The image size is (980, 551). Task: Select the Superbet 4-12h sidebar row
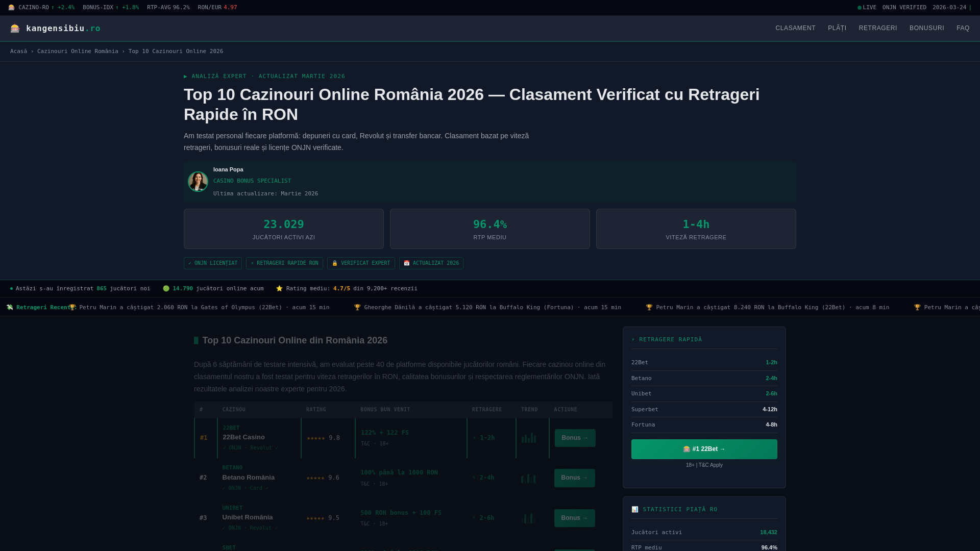click(x=704, y=409)
